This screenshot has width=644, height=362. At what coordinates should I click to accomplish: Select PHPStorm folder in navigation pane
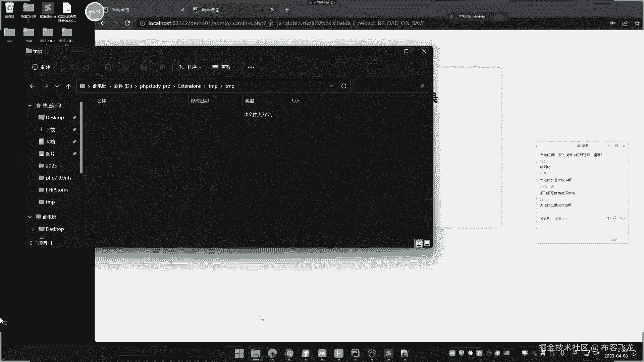(56, 190)
